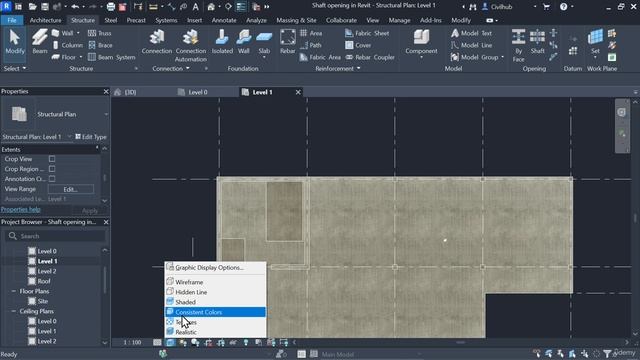The height and width of the screenshot is (360, 640).
Task: Activate the structural Column tool
Action: point(67,45)
